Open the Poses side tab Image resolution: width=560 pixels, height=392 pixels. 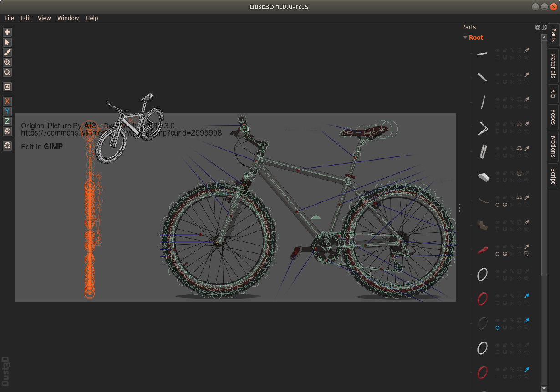click(x=553, y=117)
